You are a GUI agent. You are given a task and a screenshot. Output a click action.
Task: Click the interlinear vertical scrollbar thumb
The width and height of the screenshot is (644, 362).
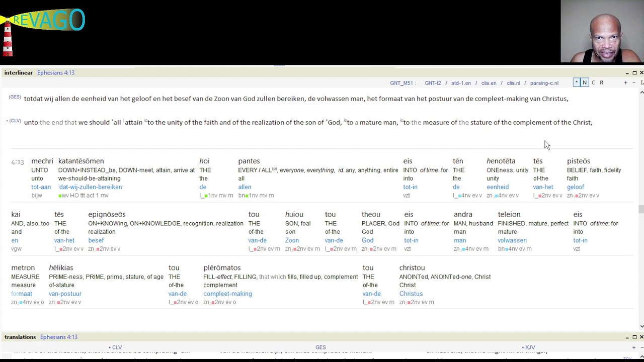(641, 209)
